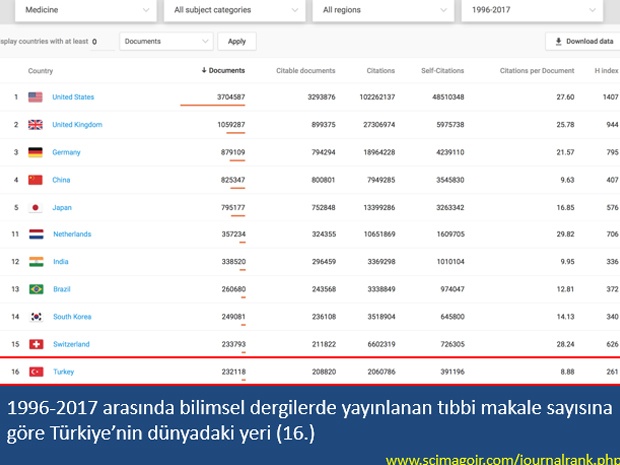Image resolution: width=620 pixels, height=465 pixels.
Task: Click the Download data button
Action: (583, 41)
